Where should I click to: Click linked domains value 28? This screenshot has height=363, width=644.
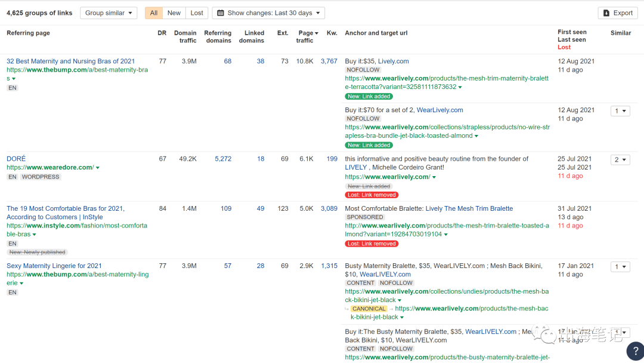tap(261, 266)
